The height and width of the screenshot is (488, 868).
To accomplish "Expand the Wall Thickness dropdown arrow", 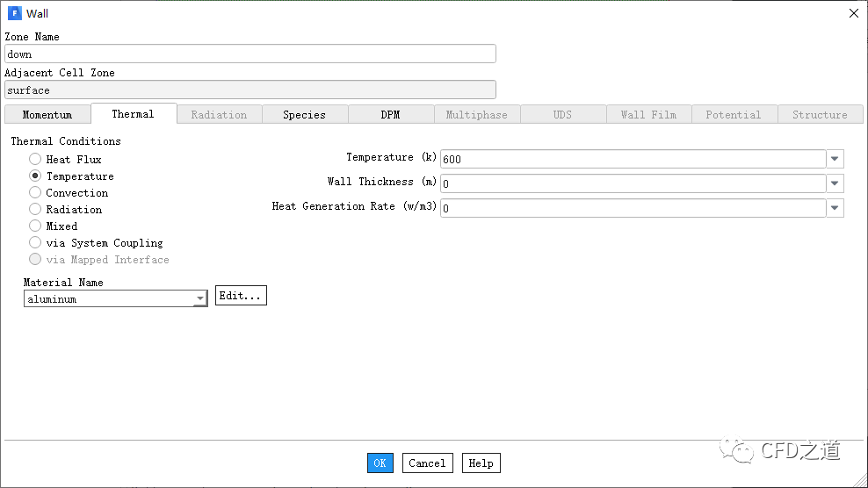I will coord(835,183).
